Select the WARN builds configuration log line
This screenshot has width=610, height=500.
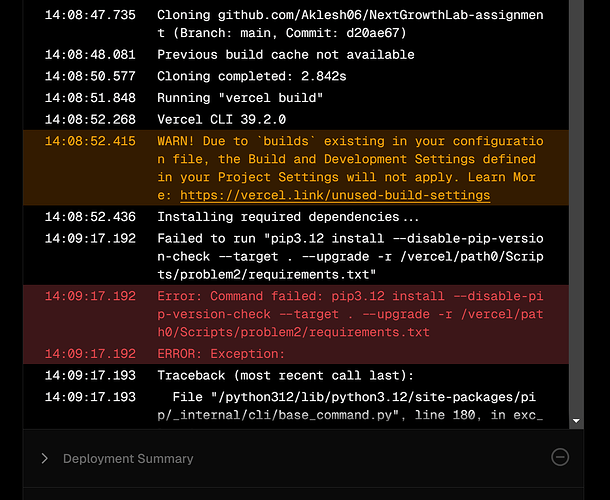click(x=296, y=168)
